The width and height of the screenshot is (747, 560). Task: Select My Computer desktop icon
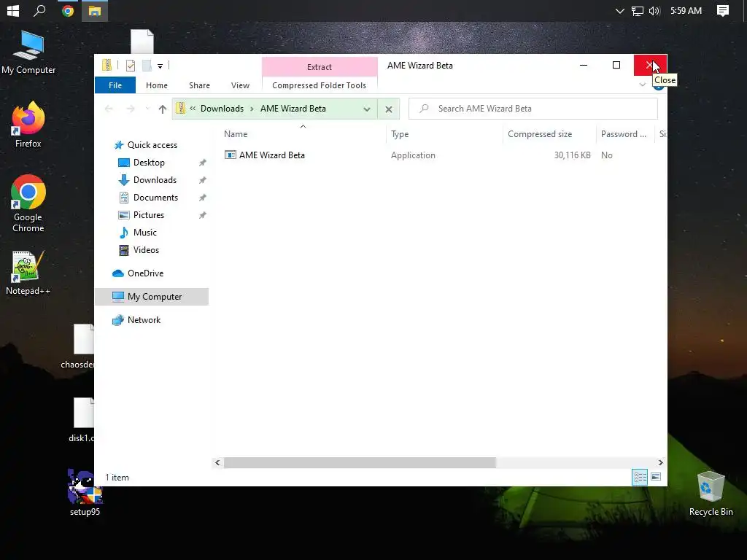pyautogui.click(x=28, y=52)
